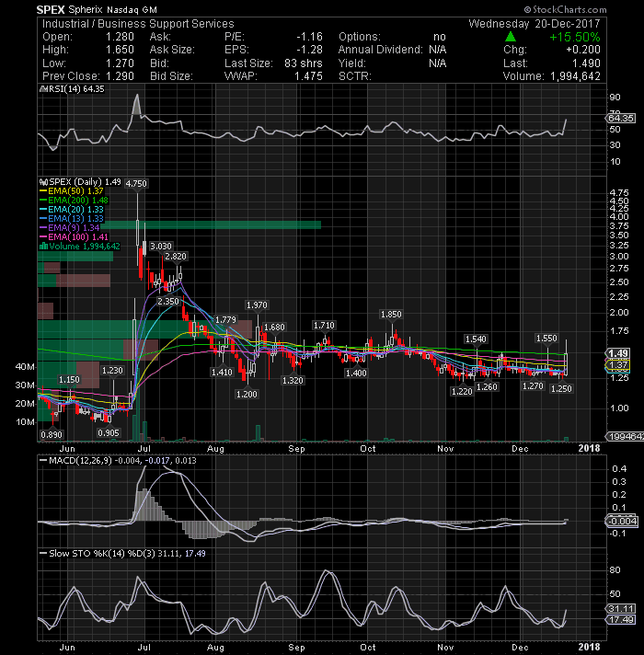The image size is (644, 655).
Task: Click the Wednesday 20-Dec-2017 date
Action: click(x=535, y=24)
